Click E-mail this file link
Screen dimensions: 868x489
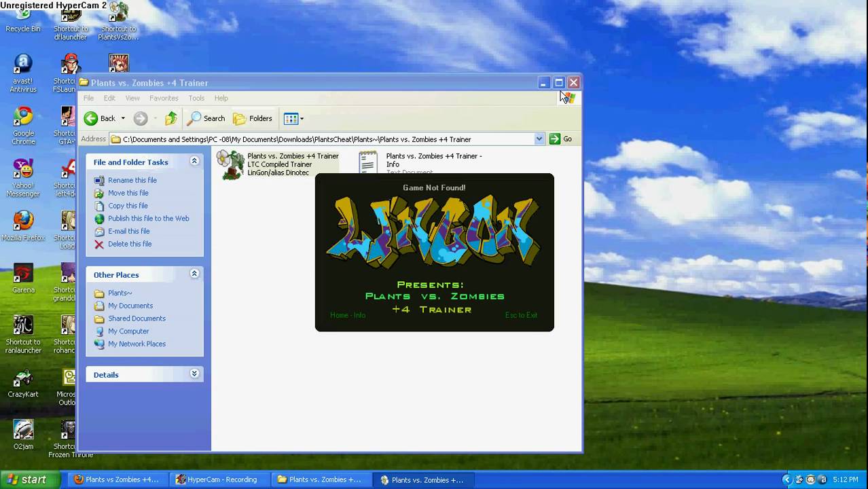point(129,231)
